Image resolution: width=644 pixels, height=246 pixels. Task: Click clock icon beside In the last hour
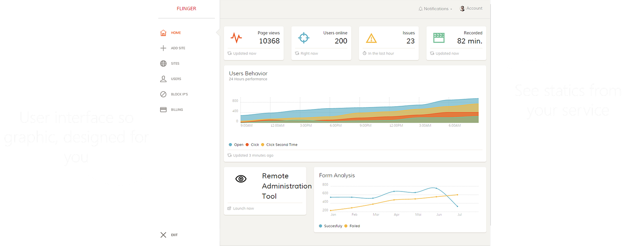(365, 53)
